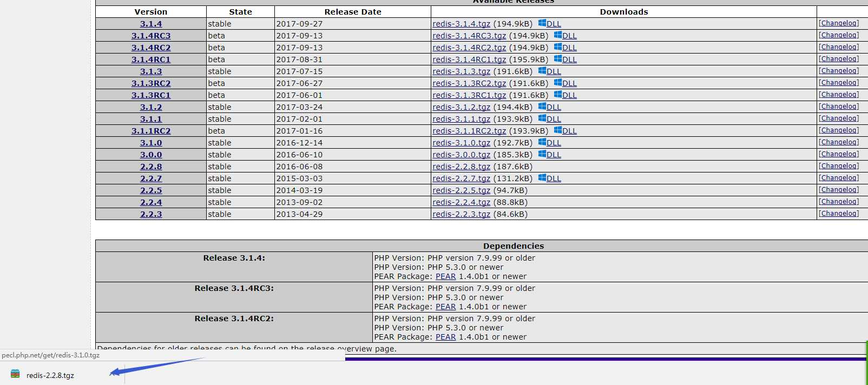Screen dimensions: 868x385
Task: Download Windows DLL for redis-3.1.1 stable
Action: 550,119
